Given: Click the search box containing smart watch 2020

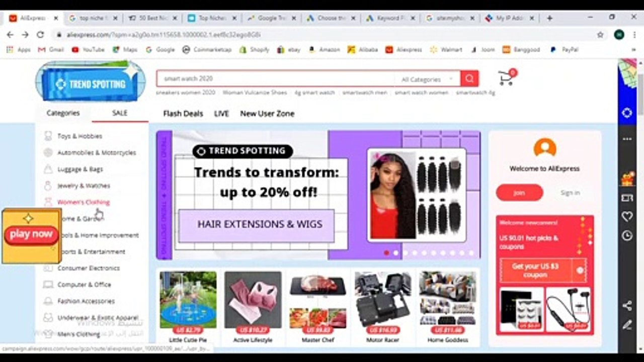Looking at the screenshot, I should coord(276,78).
